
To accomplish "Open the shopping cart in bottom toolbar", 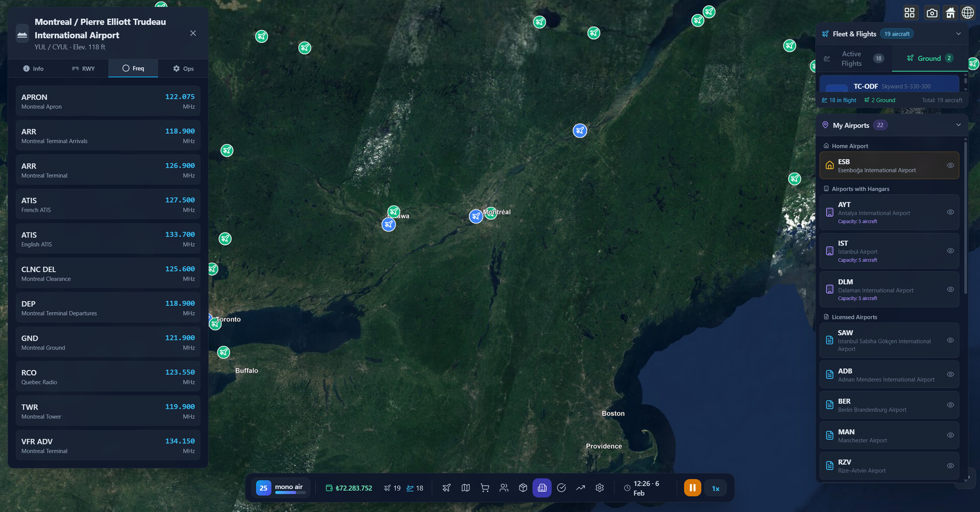I will pyautogui.click(x=484, y=488).
